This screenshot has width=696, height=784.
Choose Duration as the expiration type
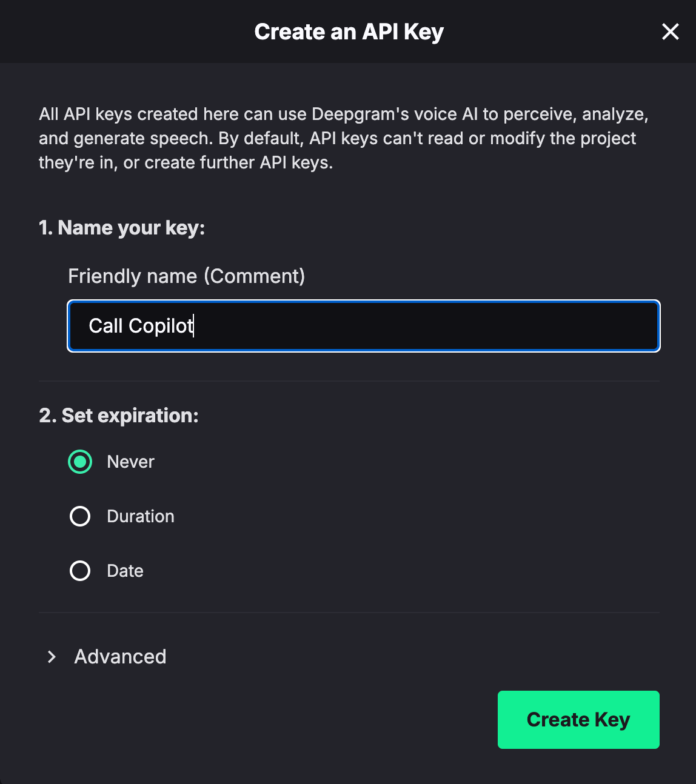pos(79,516)
